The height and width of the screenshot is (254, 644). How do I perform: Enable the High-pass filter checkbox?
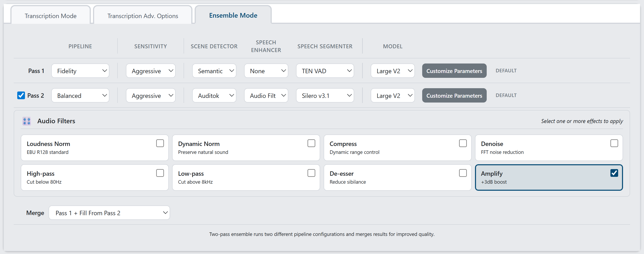[160, 173]
